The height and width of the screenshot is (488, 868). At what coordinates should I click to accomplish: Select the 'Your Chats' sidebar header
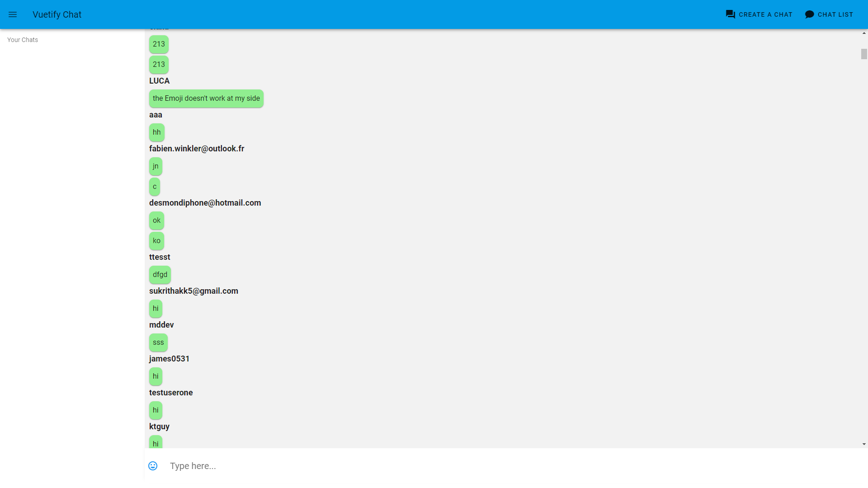click(23, 40)
